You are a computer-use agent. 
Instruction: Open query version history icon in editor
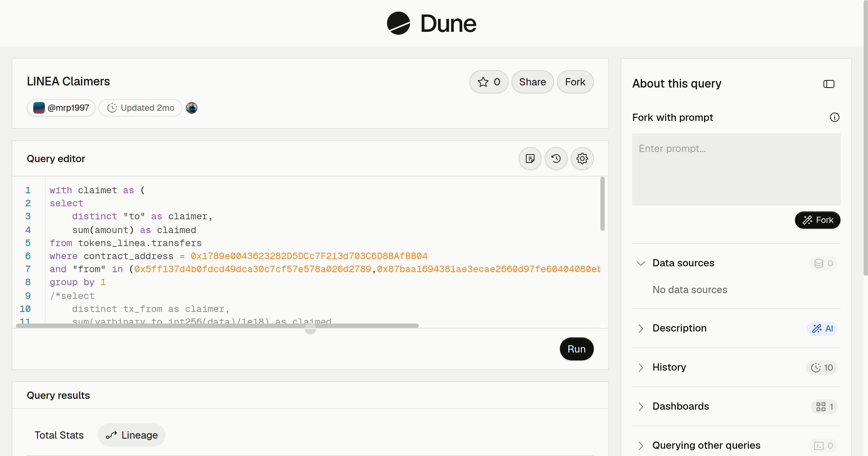tap(556, 159)
